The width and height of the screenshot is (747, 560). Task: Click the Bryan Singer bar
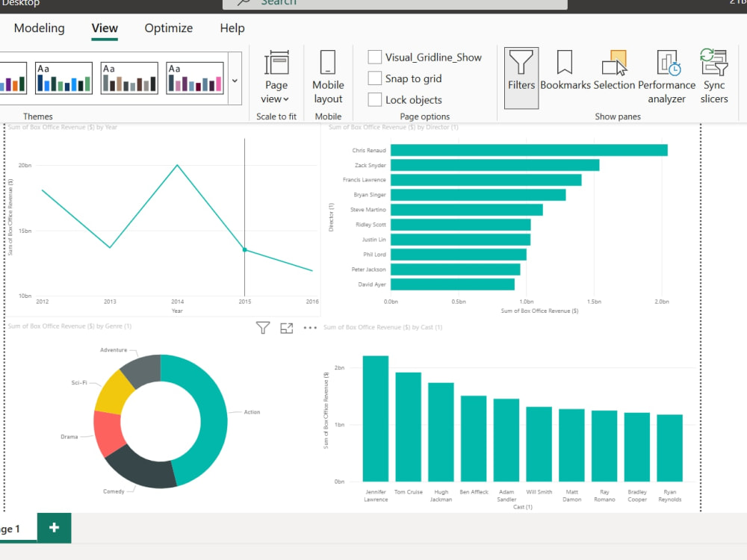(x=478, y=195)
